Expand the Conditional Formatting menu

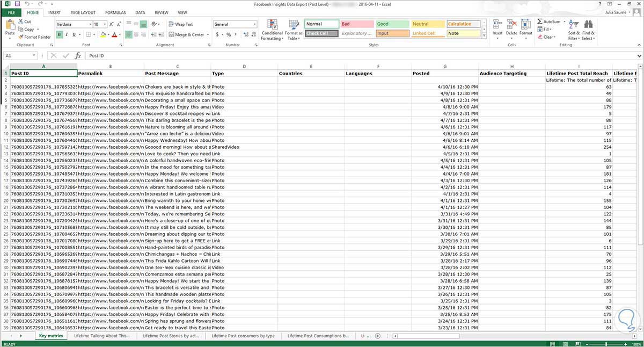(273, 30)
